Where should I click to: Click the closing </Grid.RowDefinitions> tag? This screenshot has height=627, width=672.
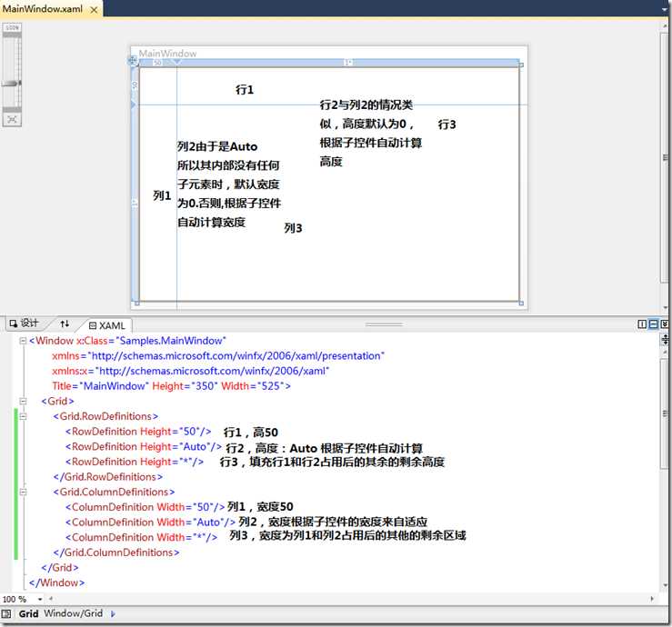point(108,477)
